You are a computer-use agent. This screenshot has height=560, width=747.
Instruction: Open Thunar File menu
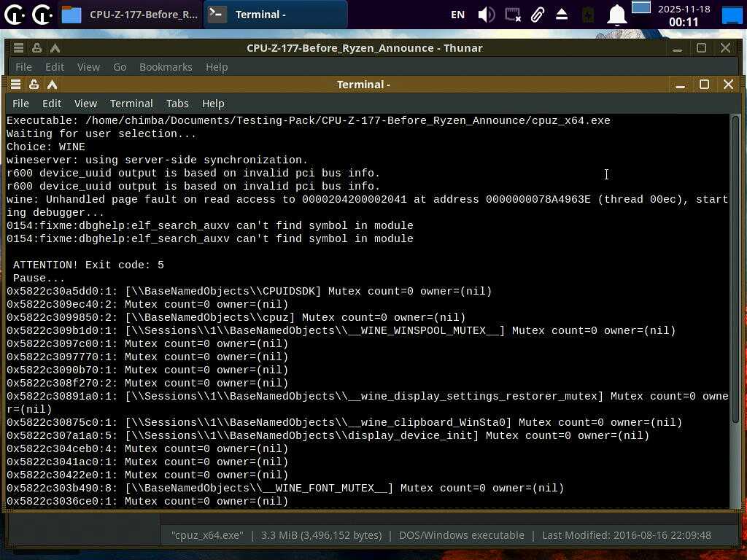pos(23,67)
